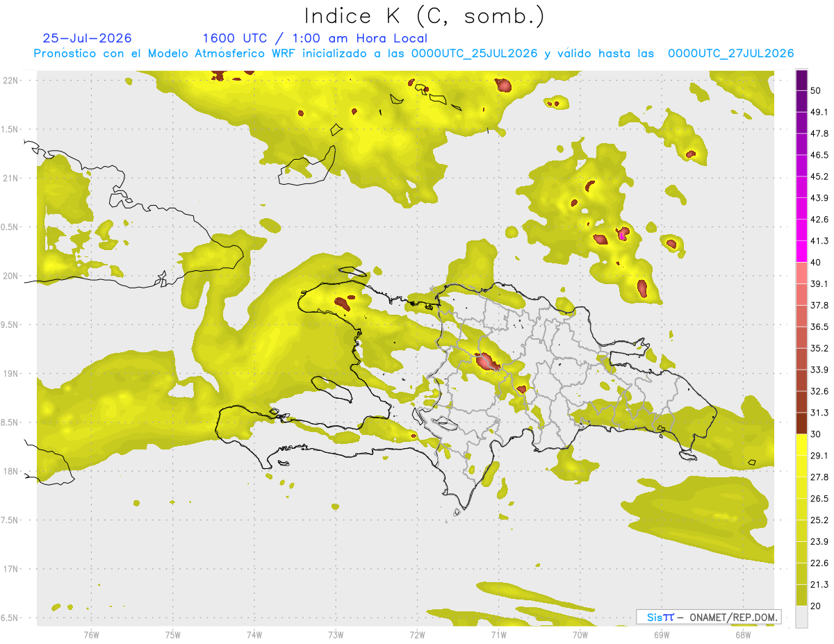Click the 'ONAMET/REP.DOM.' credit label
834x644 pixels.
pos(733,617)
